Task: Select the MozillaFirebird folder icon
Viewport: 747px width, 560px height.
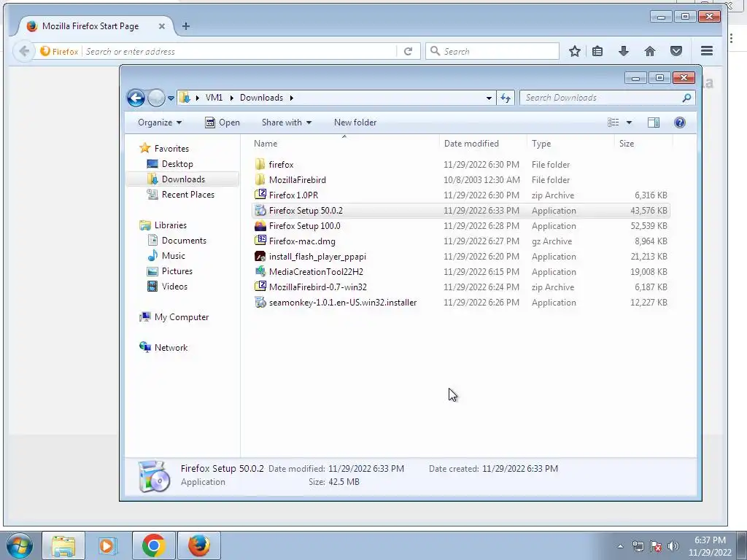Action: point(260,179)
